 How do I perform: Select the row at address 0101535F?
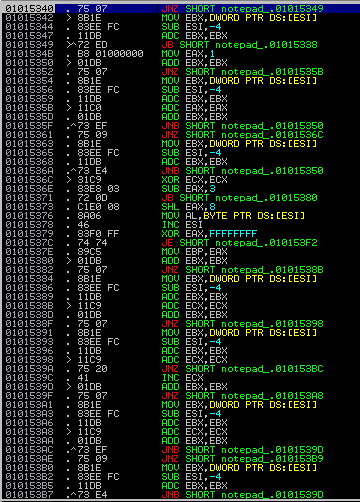click(x=180, y=125)
